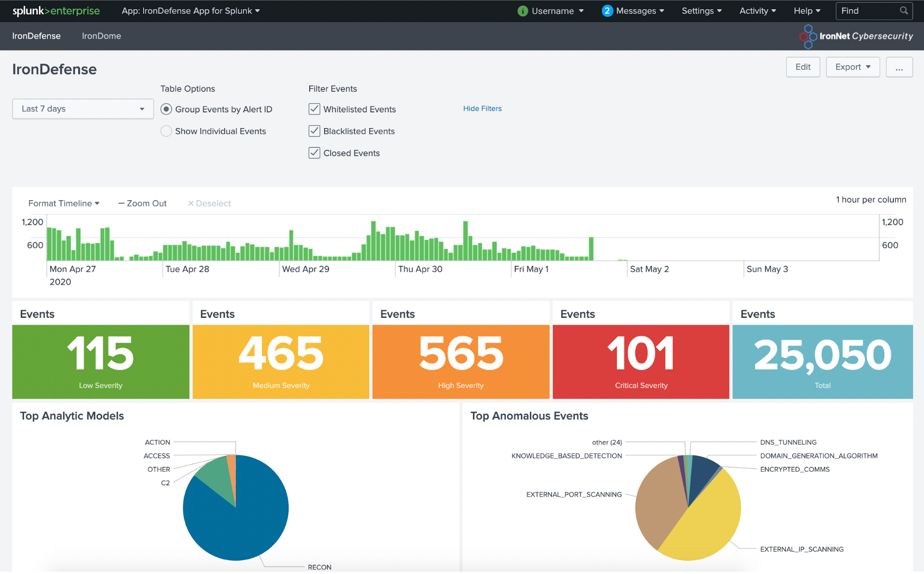924x574 pixels.
Task: Open the ellipsis more-actions menu near Export
Action: pyautogui.click(x=899, y=67)
